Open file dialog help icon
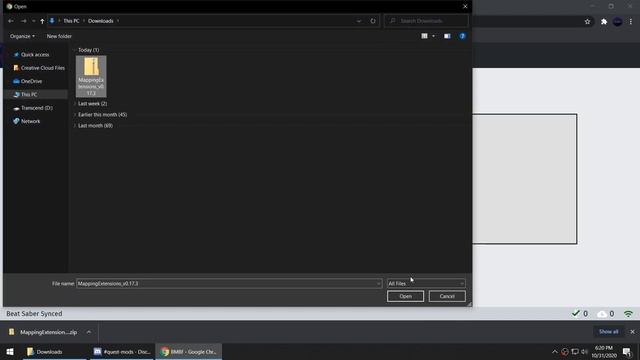 (462, 36)
